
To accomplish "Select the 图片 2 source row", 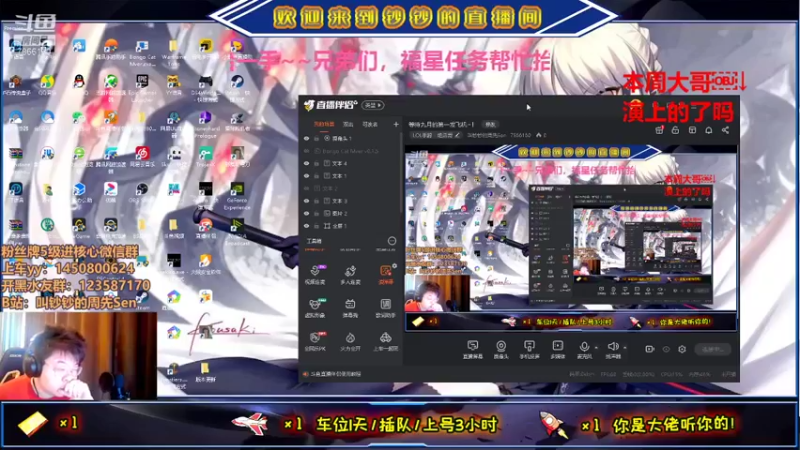I will 352,213.
